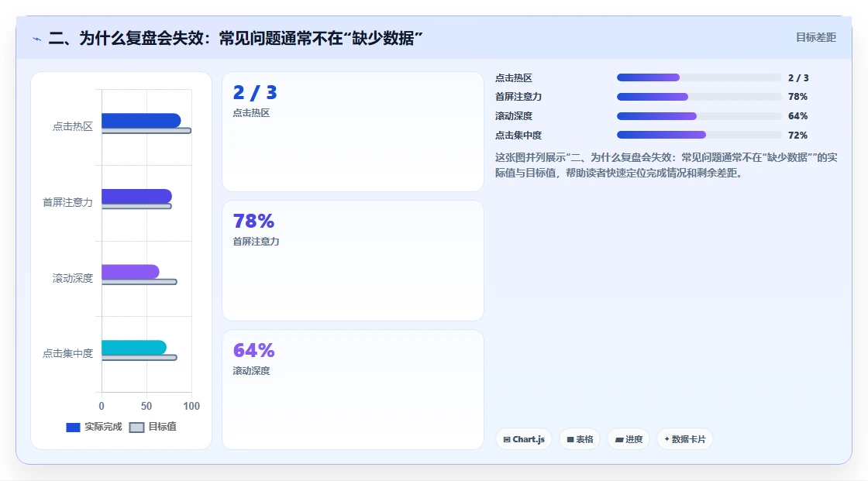Click the 数据卡片 tag chip

[685, 439]
